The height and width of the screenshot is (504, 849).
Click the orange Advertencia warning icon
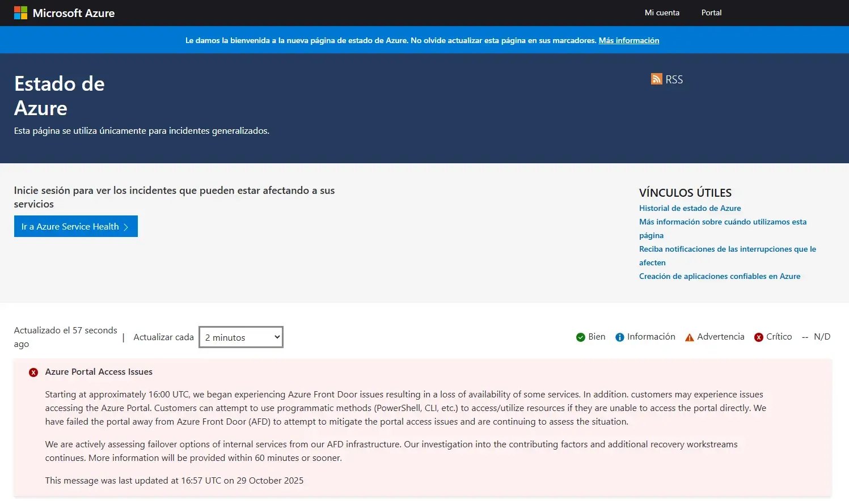tap(689, 337)
